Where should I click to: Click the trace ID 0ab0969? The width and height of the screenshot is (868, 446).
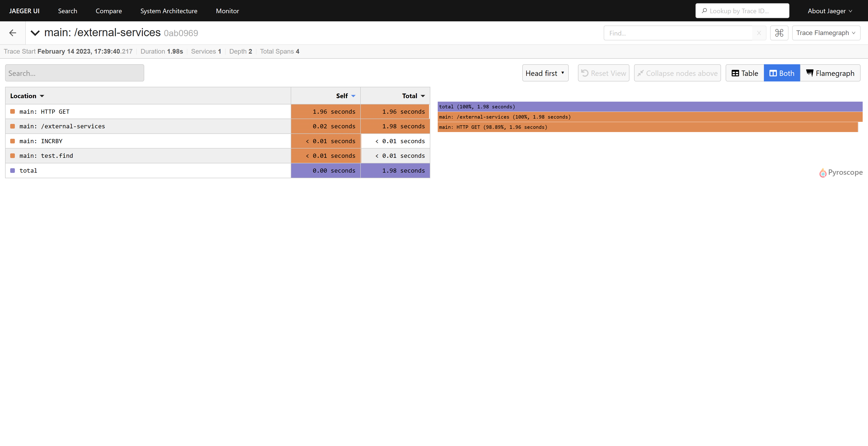coord(181,33)
